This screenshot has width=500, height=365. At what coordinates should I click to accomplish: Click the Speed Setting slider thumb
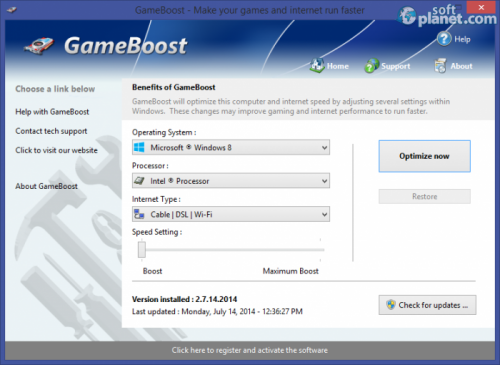click(142, 249)
